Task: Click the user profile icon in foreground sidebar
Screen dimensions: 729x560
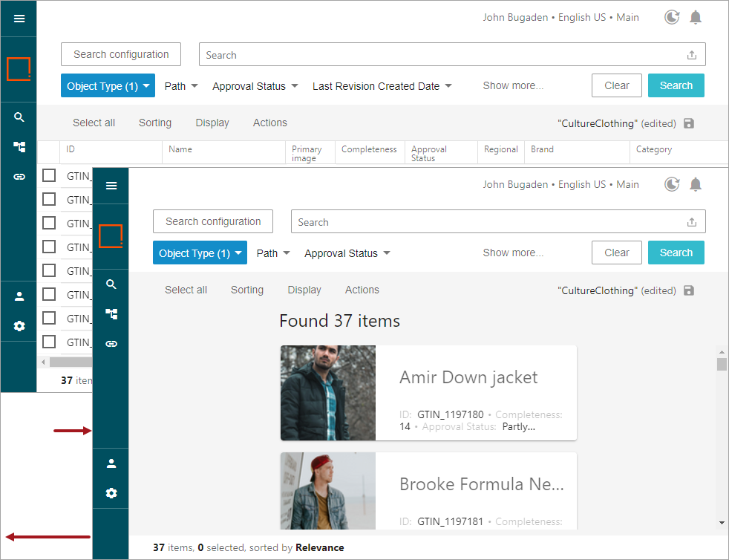Action: point(111,463)
